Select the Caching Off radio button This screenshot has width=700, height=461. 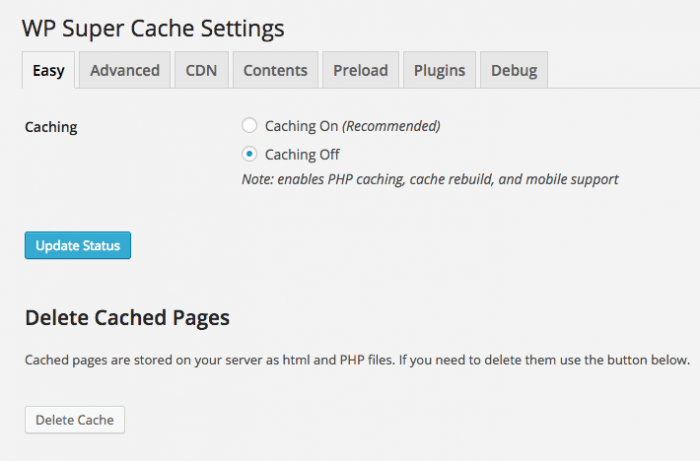pos(249,154)
